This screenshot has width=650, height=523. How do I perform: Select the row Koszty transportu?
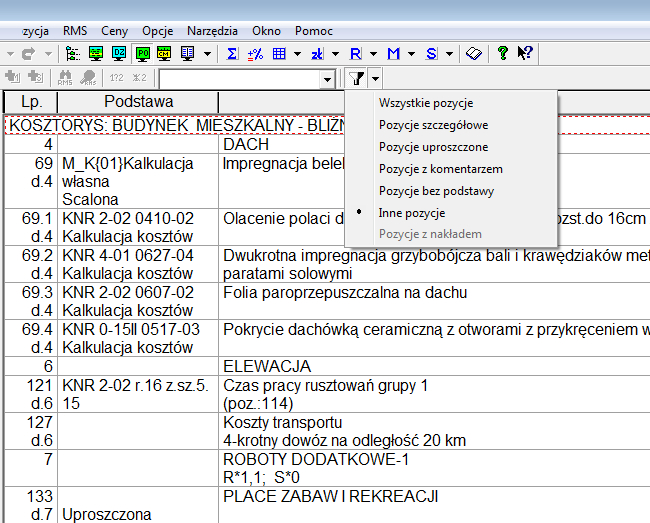coord(283,422)
